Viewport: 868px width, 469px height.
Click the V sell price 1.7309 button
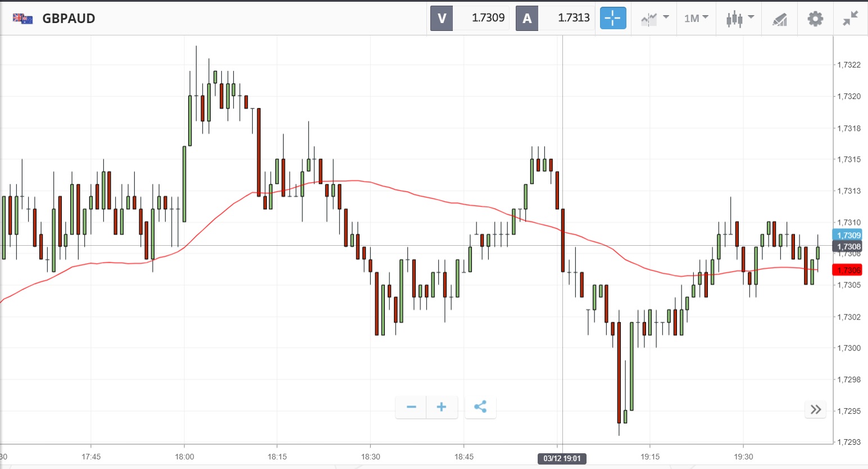(469, 18)
